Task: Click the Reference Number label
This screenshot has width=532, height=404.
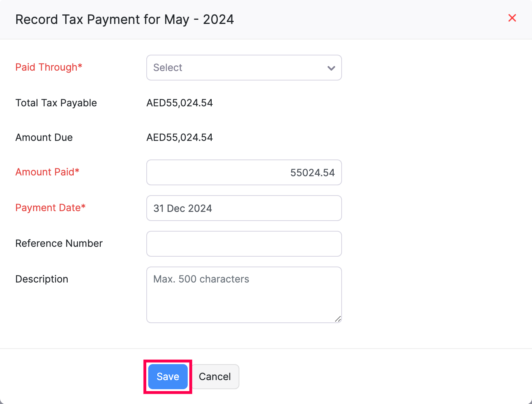Action: click(59, 243)
